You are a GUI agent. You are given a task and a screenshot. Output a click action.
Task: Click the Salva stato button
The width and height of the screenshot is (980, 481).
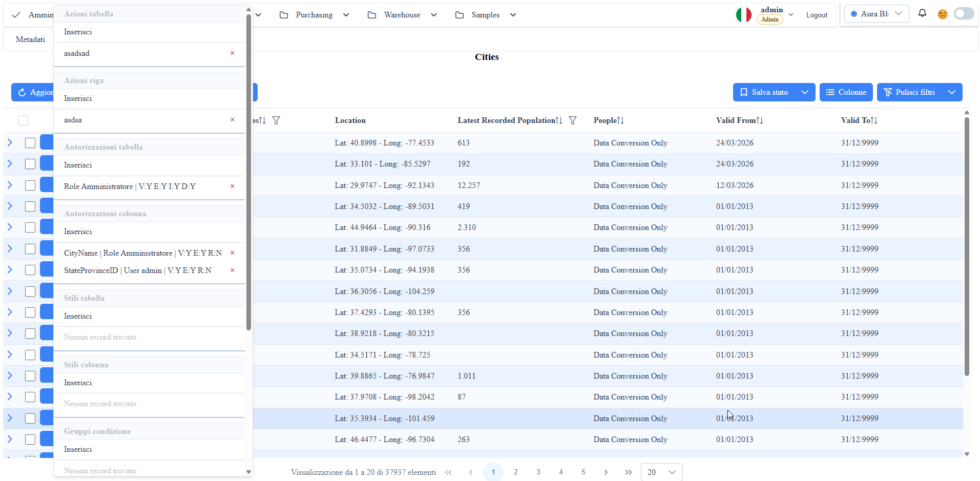pyautogui.click(x=764, y=92)
